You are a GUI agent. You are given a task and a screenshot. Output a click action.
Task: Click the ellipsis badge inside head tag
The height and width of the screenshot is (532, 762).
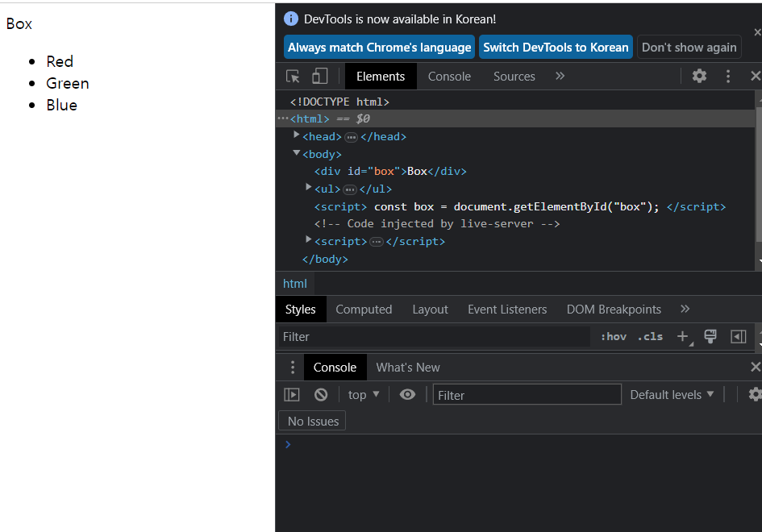351,138
